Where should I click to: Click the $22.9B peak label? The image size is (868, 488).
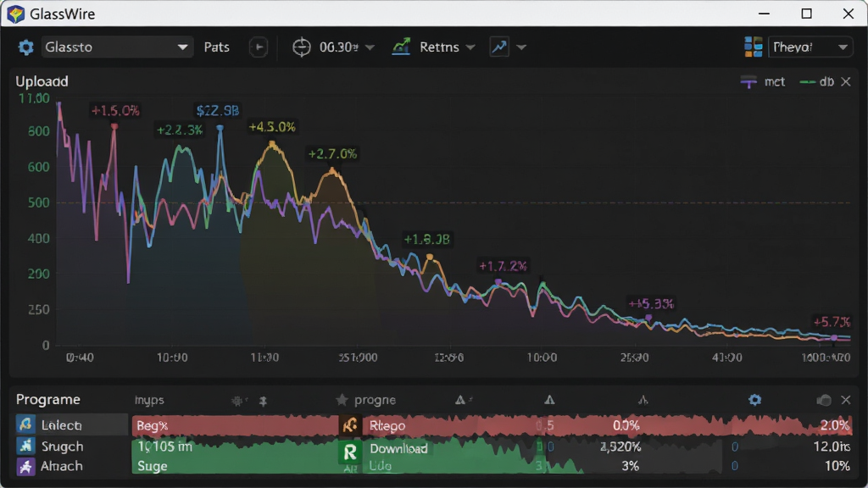coord(218,111)
